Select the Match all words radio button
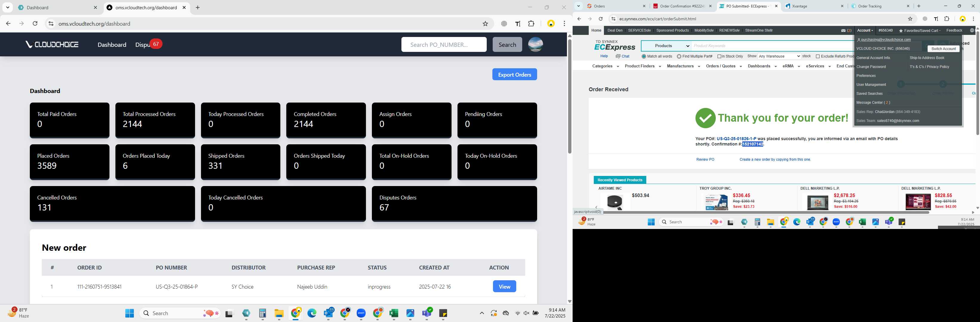Screen dimensions: 980x322 coord(644,56)
